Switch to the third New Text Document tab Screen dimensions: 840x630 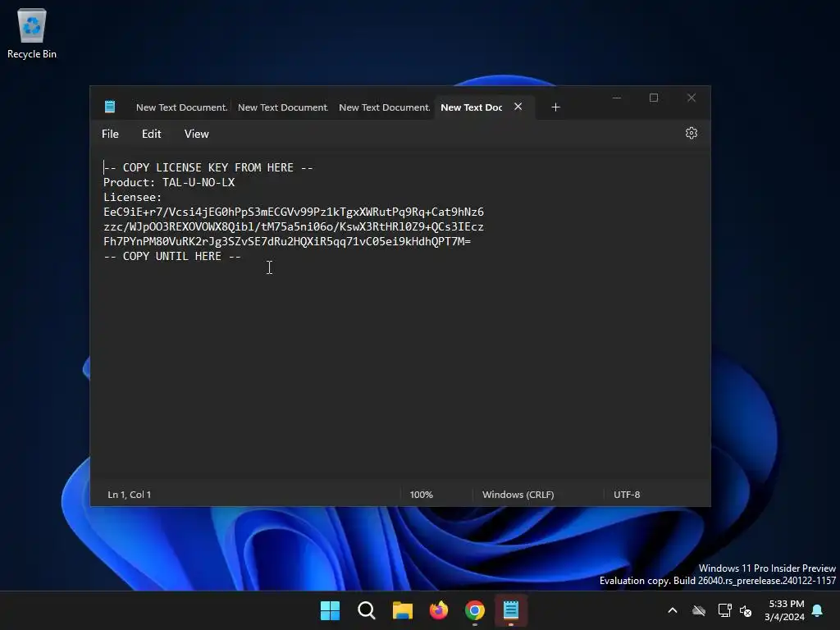384,107
